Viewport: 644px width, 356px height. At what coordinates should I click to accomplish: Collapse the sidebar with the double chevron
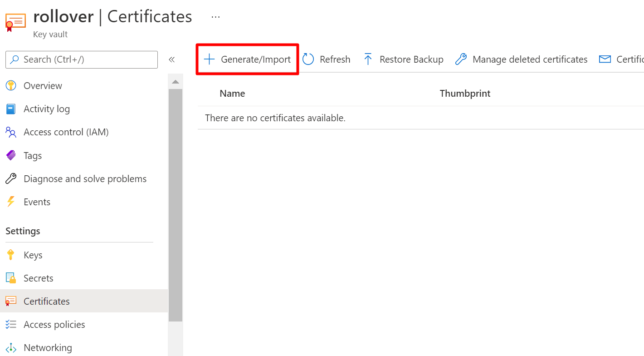pyautogui.click(x=172, y=59)
